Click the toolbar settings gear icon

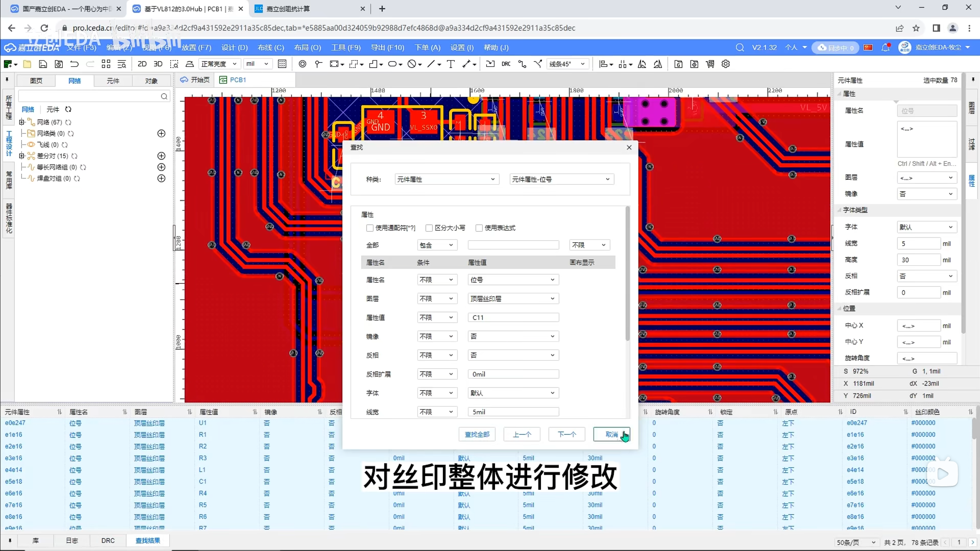tap(725, 64)
